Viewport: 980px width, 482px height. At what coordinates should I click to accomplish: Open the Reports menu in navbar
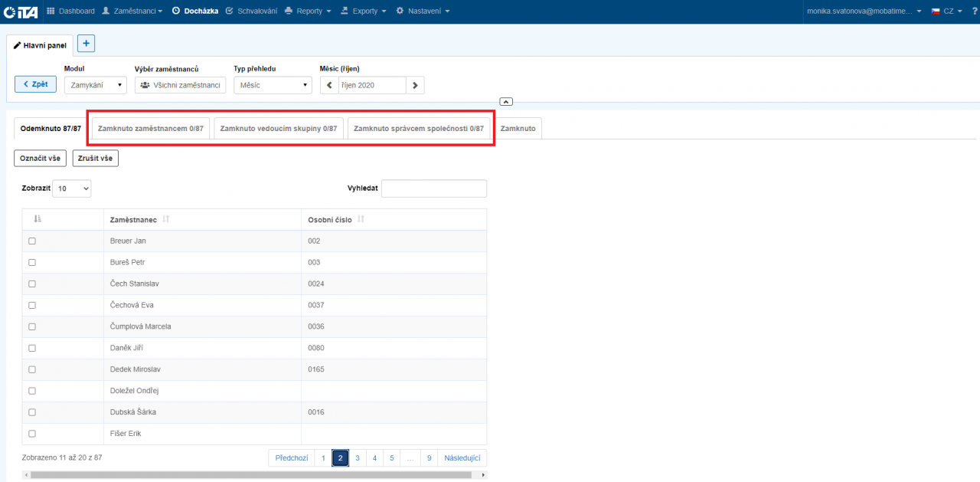[x=308, y=11]
